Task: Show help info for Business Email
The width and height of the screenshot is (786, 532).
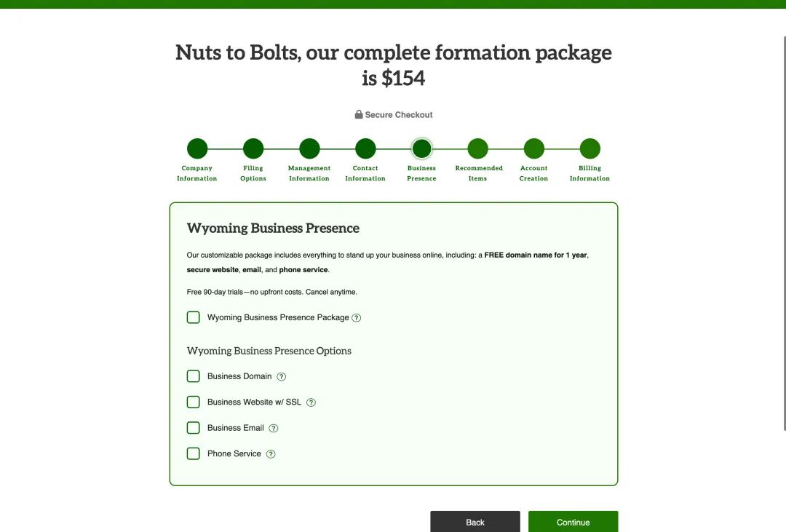Action: (x=274, y=429)
